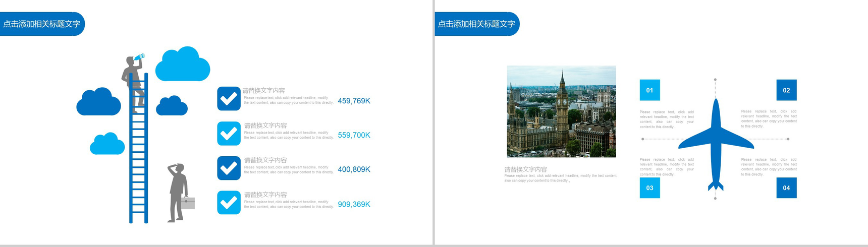Select the large light-blue cloud at top

point(183,64)
